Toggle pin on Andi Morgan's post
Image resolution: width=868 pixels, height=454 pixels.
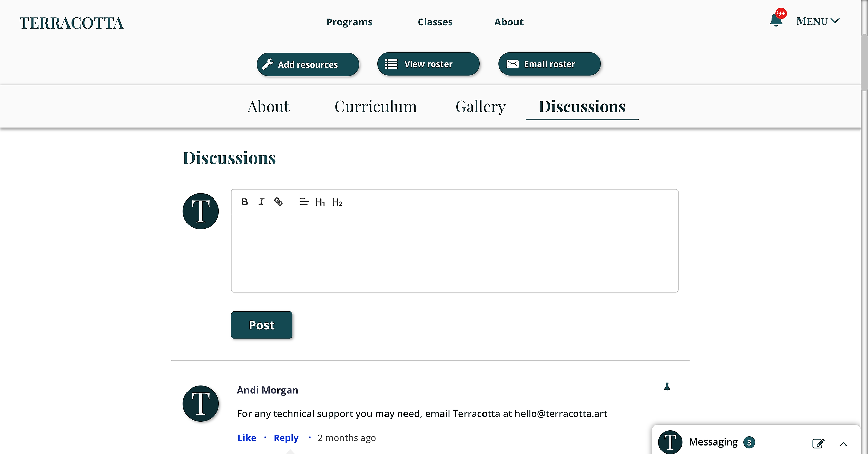point(667,389)
